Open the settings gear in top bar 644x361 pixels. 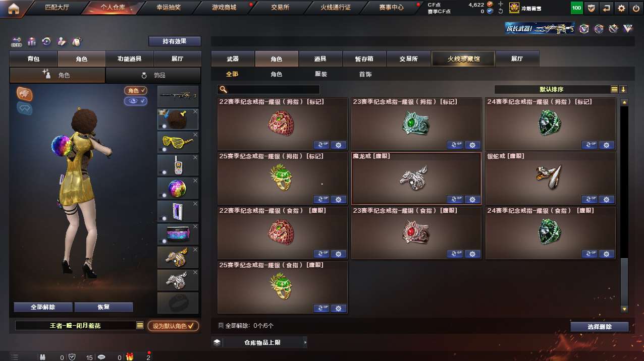click(x=621, y=8)
